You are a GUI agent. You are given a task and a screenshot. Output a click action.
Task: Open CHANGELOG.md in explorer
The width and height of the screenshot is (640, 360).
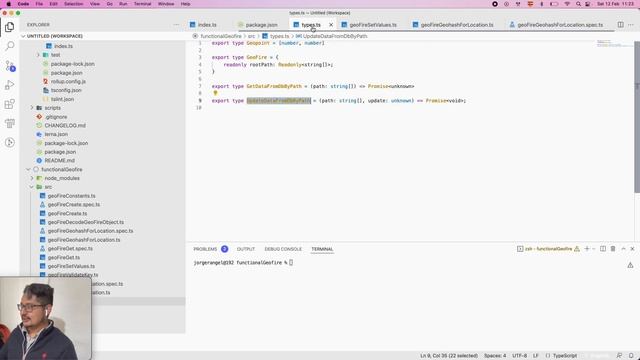coord(65,125)
